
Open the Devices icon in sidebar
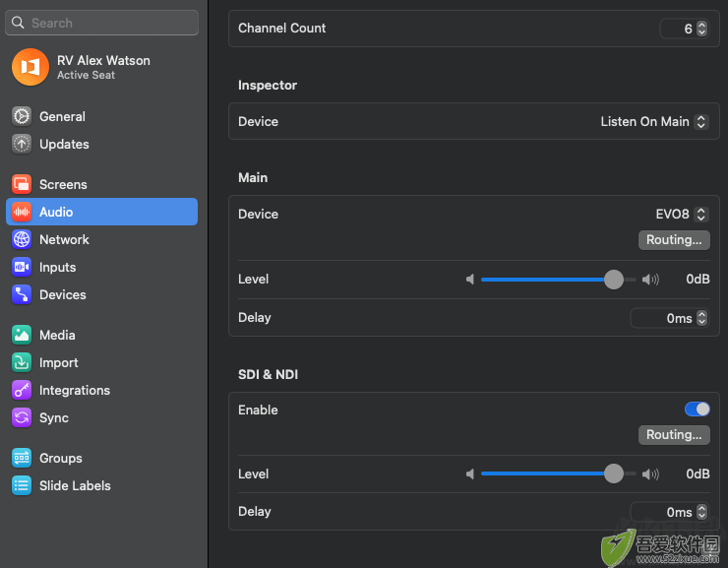[x=22, y=294]
